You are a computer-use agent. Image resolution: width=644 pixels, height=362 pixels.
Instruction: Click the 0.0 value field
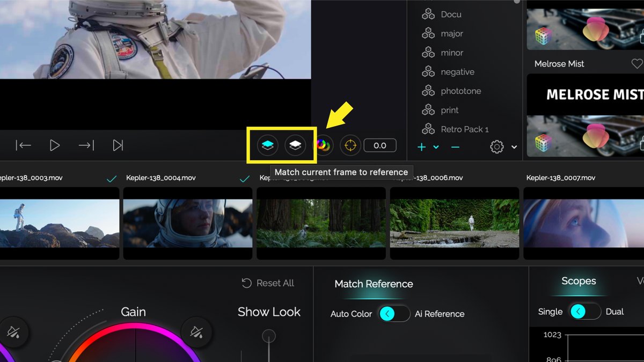point(380,145)
